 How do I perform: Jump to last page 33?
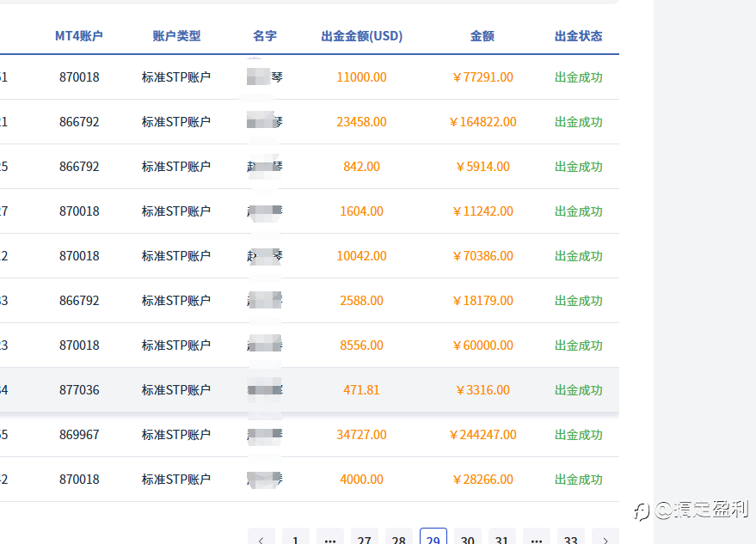point(571,539)
